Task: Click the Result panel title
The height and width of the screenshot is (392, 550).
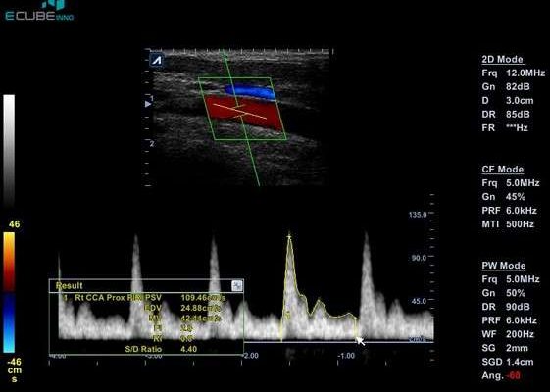Action: [69, 286]
